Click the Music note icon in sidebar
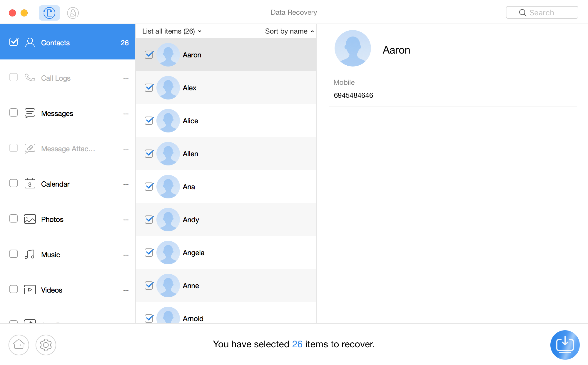Image resolution: width=588 pixels, height=365 pixels. pyautogui.click(x=30, y=255)
